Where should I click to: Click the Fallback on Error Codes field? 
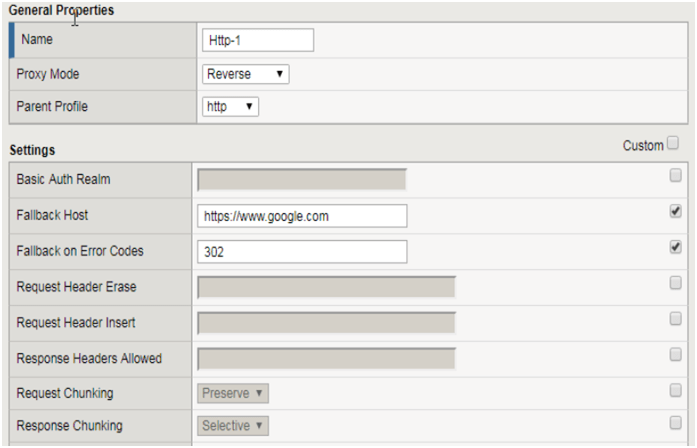pyautogui.click(x=302, y=252)
